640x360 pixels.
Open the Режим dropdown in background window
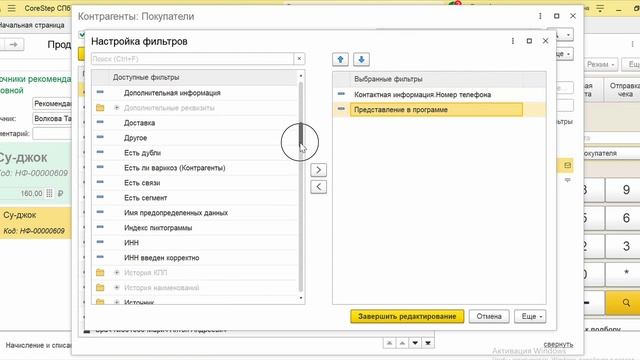coord(600,64)
